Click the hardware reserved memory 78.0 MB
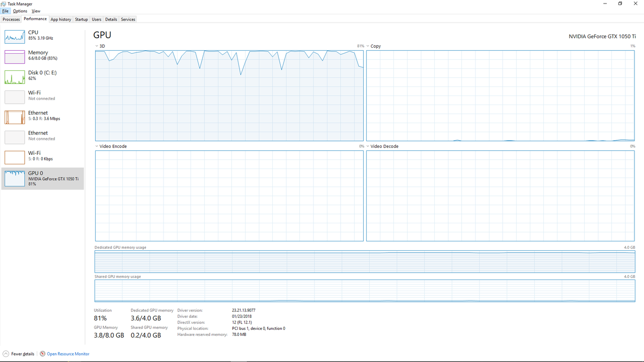Screen dimensions: 644x362 [x=239, y=335]
